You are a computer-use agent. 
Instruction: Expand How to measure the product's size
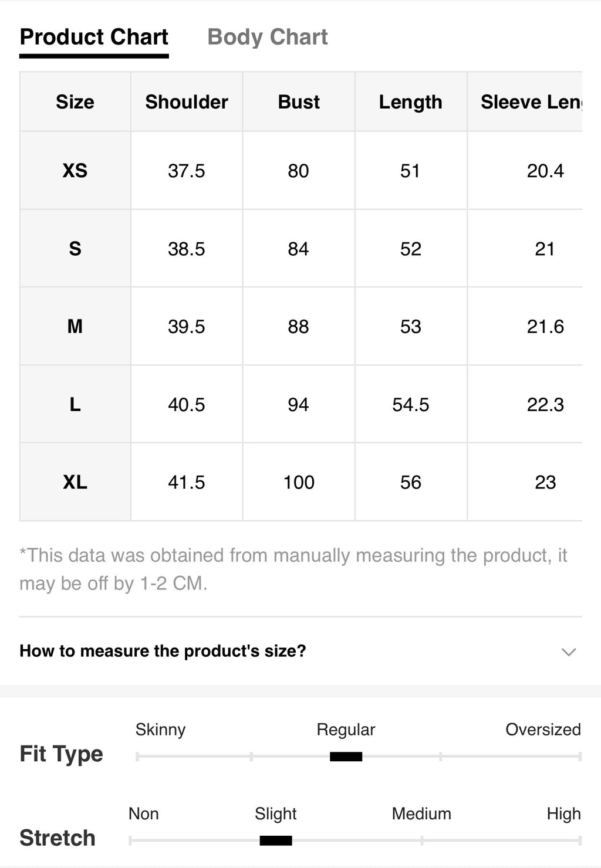(x=300, y=651)
